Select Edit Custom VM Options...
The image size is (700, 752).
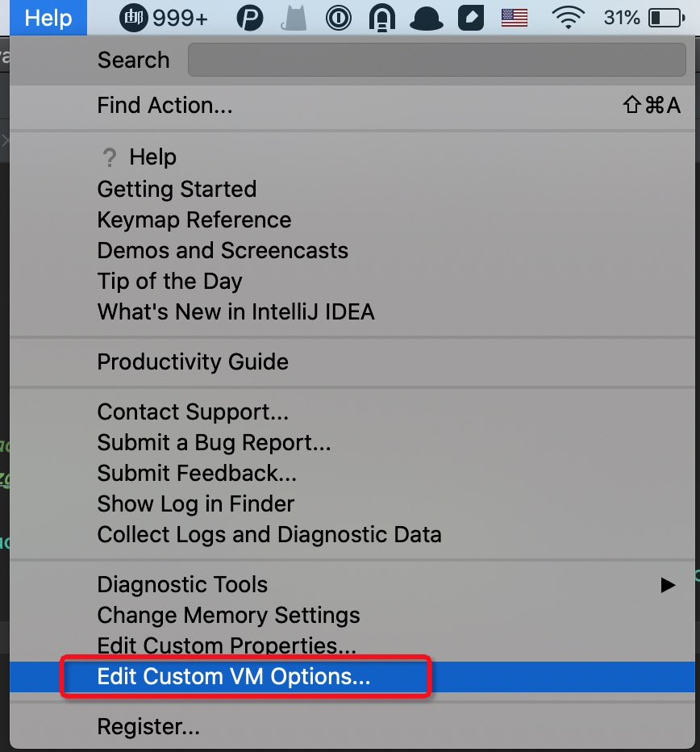(352, 677)
